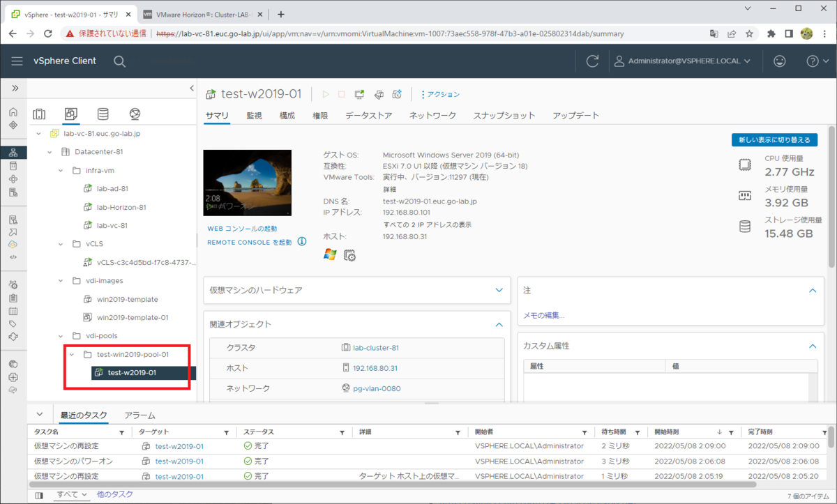Collapse the recent tasks panel chevron
The image size is (837, 504).
39,415
